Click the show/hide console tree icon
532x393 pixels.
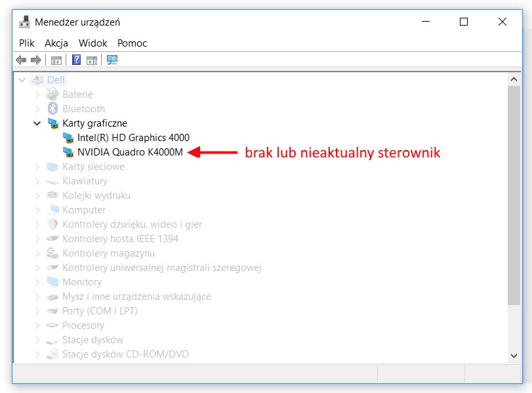(56, 60)
